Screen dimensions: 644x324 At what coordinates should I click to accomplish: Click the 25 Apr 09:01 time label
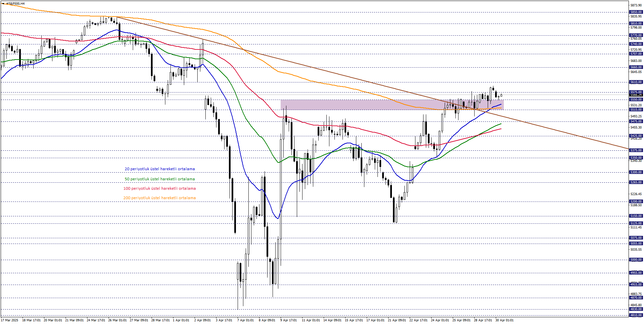(461, 320)
